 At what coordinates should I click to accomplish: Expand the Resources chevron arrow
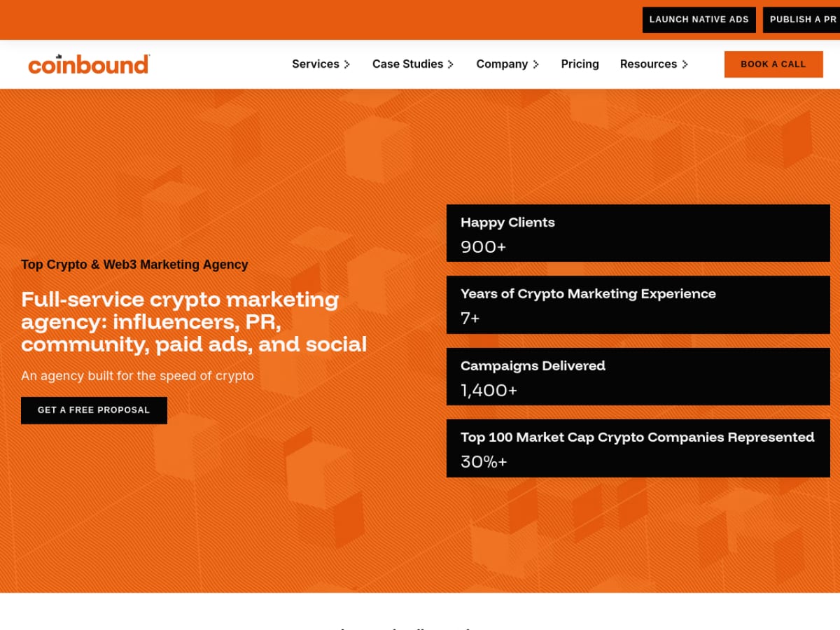point(685,64)
